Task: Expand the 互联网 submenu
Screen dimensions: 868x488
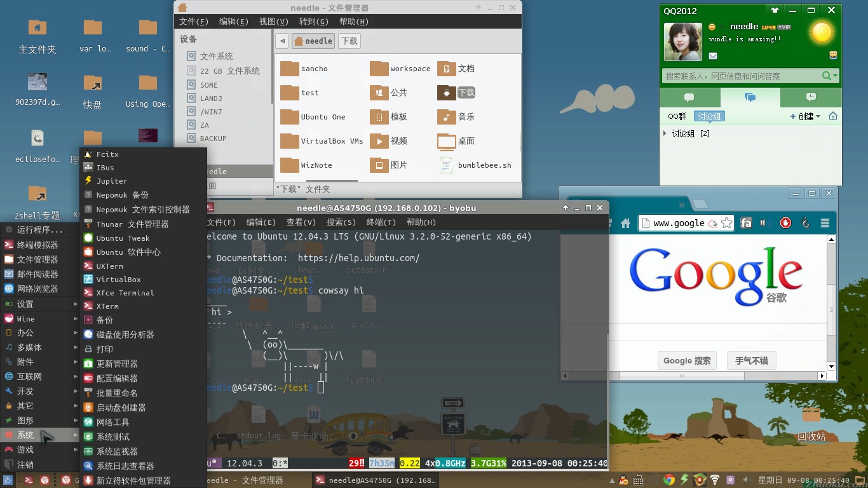Action: pos(41,376)
